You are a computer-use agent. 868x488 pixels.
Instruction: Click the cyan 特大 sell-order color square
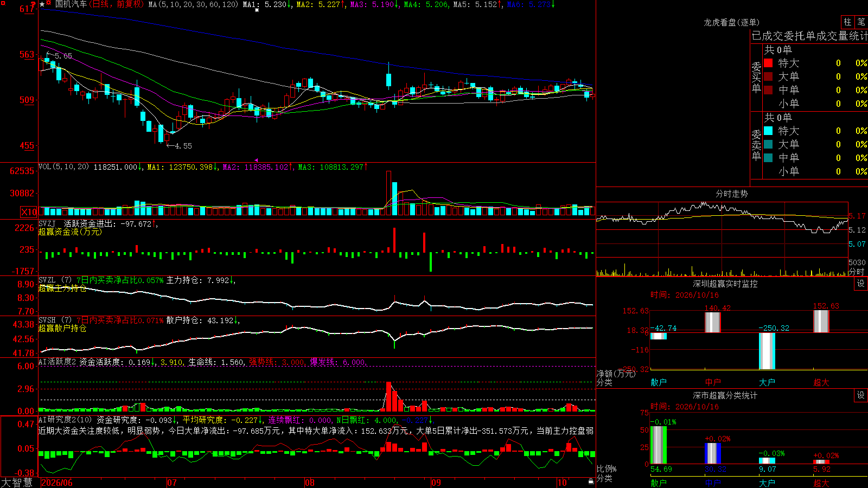click(x=768, y=131)
